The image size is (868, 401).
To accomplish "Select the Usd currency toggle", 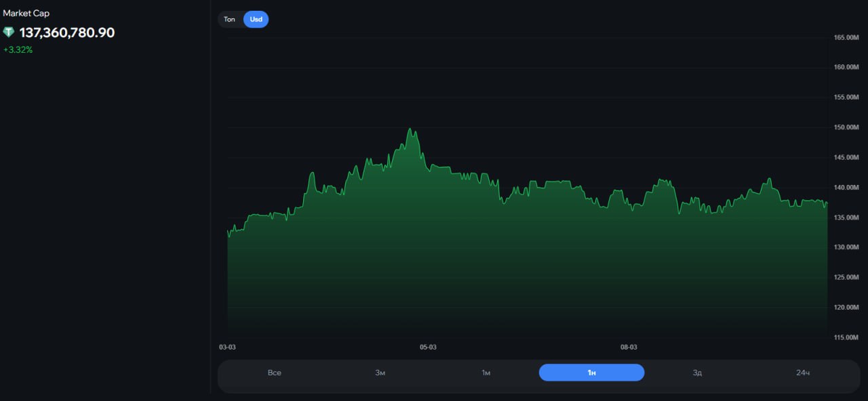I will click(x=256, y=20).
